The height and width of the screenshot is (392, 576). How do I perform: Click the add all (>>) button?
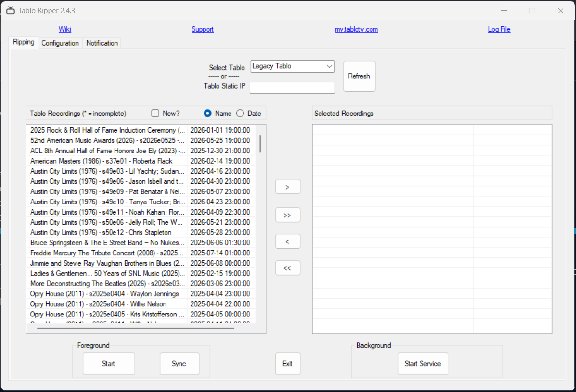288,215
